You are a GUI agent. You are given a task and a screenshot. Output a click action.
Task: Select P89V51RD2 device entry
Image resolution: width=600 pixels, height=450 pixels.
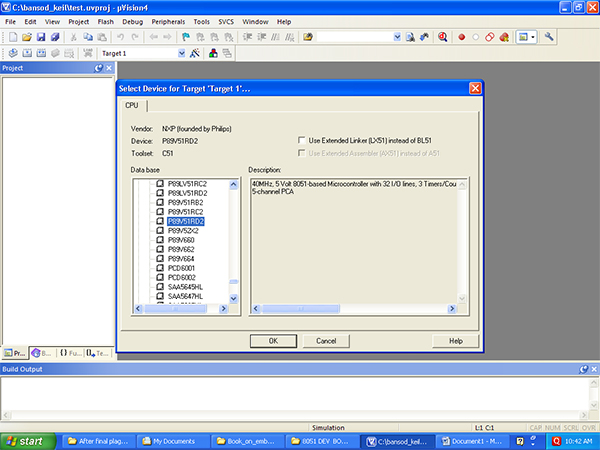click(x=186, y=221)
